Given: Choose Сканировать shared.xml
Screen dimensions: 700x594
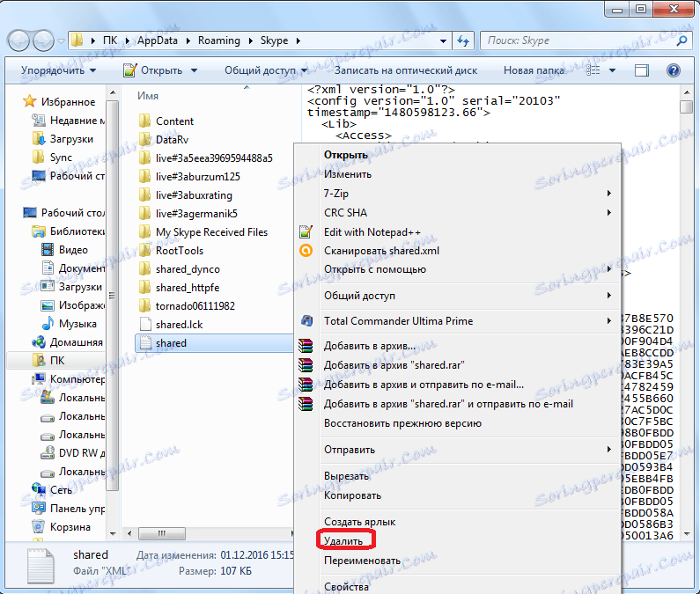Looking at the screenshot, I should [381, 251].
